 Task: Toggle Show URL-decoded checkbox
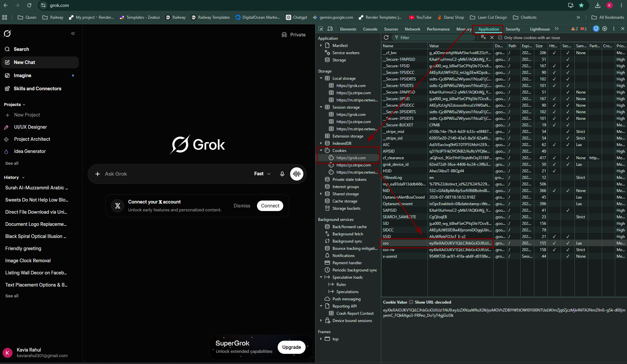click(x=411, y=302)
